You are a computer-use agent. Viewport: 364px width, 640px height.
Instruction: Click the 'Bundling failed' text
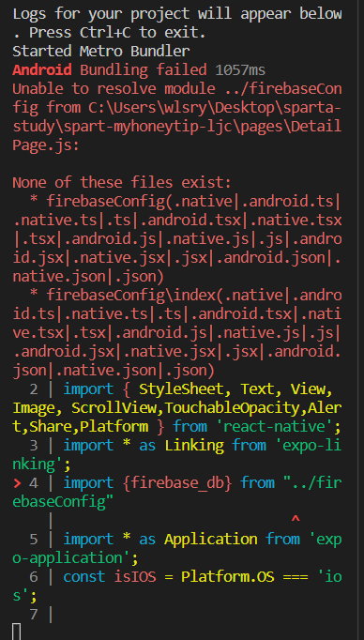click(144, 70)
